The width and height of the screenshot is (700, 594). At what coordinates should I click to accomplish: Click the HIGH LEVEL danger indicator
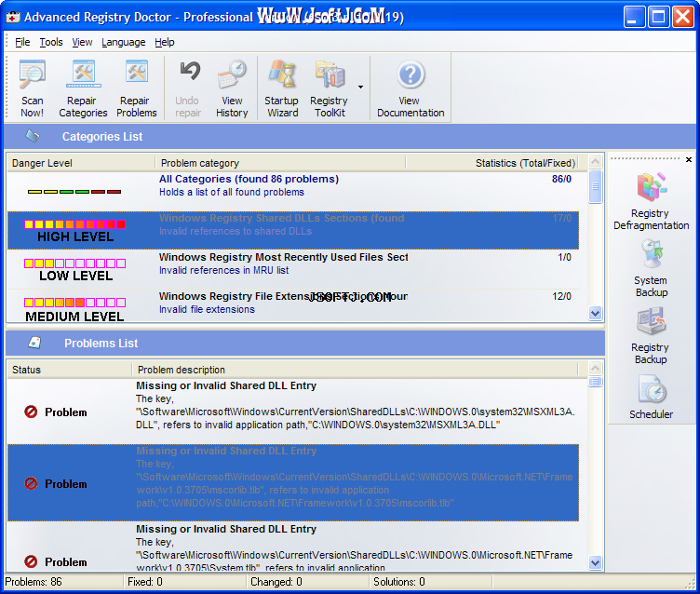point(75,231)
